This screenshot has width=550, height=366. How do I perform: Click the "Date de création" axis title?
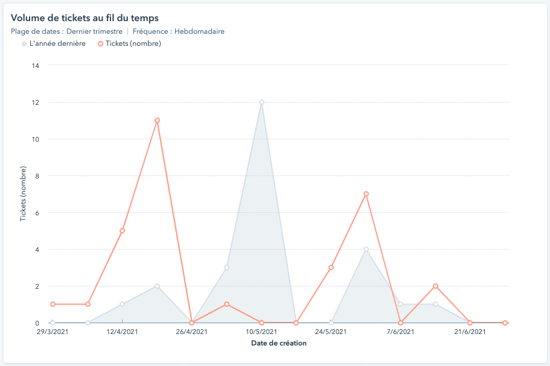pos(279,343)
